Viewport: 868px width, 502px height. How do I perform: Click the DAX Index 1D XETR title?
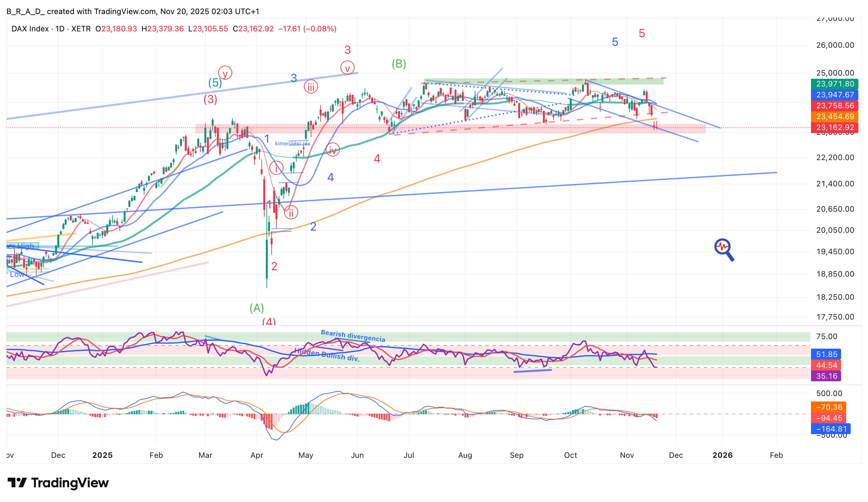(x=51, y=28)
